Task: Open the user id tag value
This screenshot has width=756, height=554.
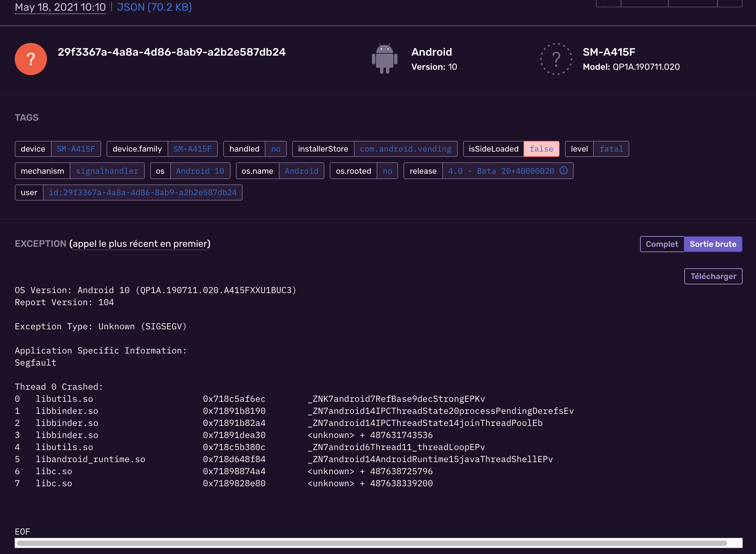Action: click(x=143, y=192)
